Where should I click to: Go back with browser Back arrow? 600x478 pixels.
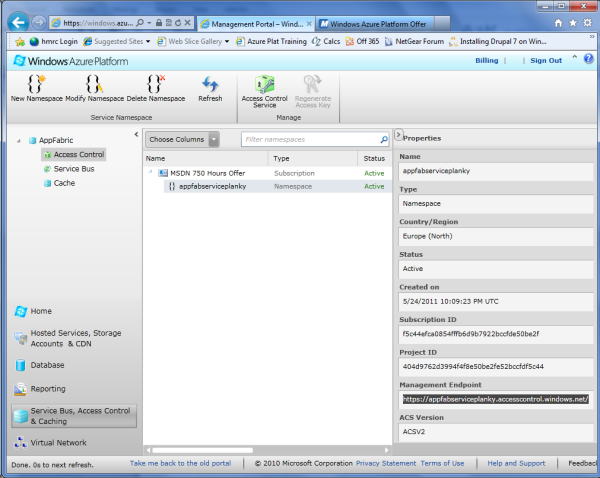(18, 23)
